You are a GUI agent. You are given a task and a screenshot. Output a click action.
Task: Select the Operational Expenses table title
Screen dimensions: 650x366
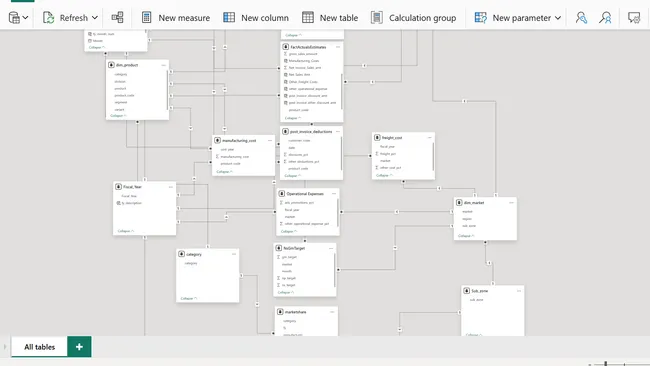click(305, 194)
